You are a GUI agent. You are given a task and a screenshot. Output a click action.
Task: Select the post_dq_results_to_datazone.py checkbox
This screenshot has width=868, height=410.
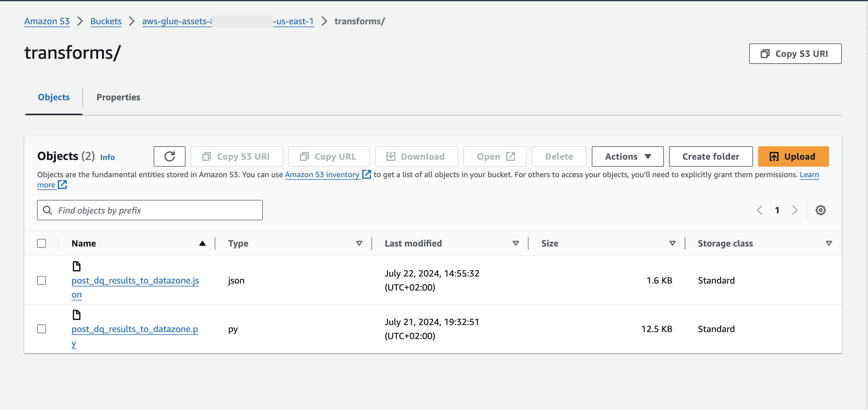point(42,329)
